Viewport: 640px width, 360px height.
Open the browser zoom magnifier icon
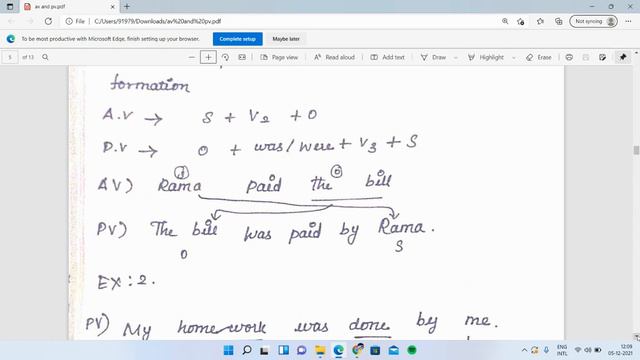coord(505,21)
